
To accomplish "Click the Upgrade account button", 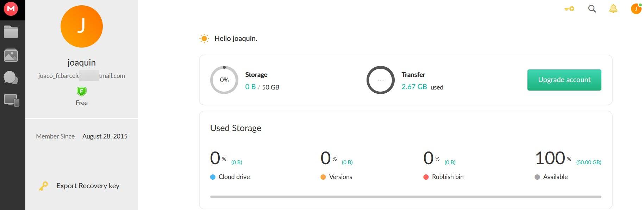I will (564, 80).
